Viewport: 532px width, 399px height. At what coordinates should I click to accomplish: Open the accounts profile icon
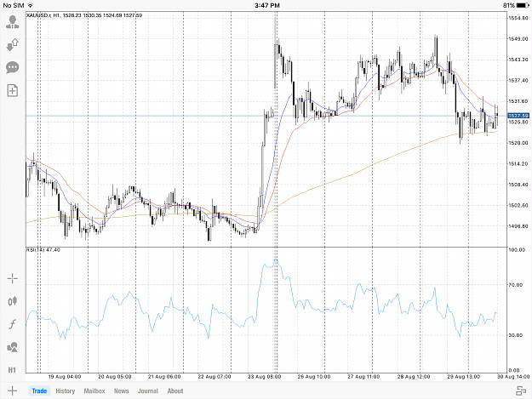coord(13,22)
